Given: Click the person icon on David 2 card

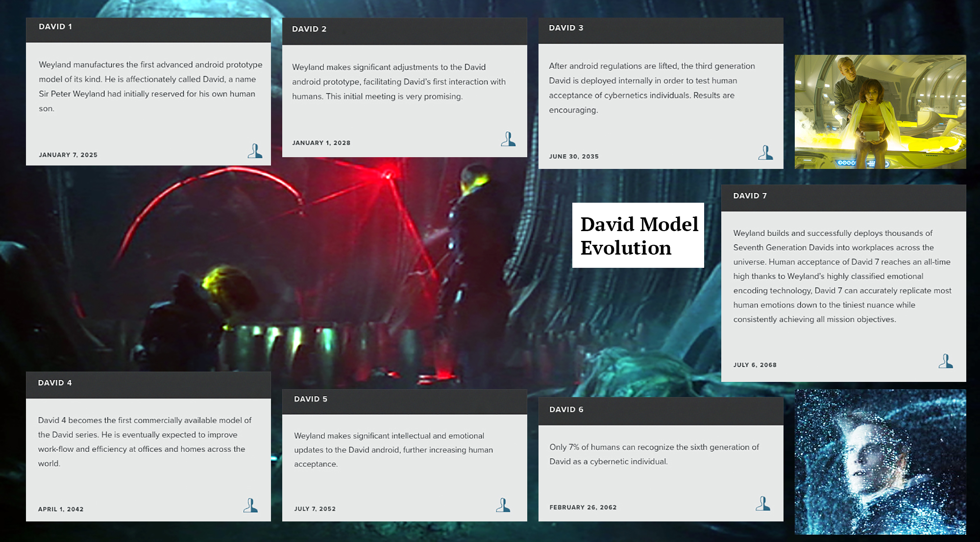Looking at the screenshot, I should (x=508, y=140).
